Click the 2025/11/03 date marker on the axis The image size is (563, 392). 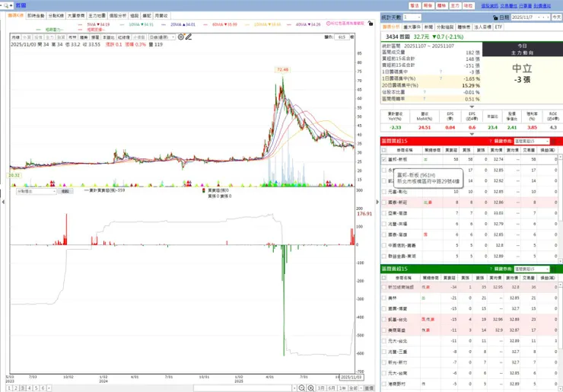tap(351, 378)
